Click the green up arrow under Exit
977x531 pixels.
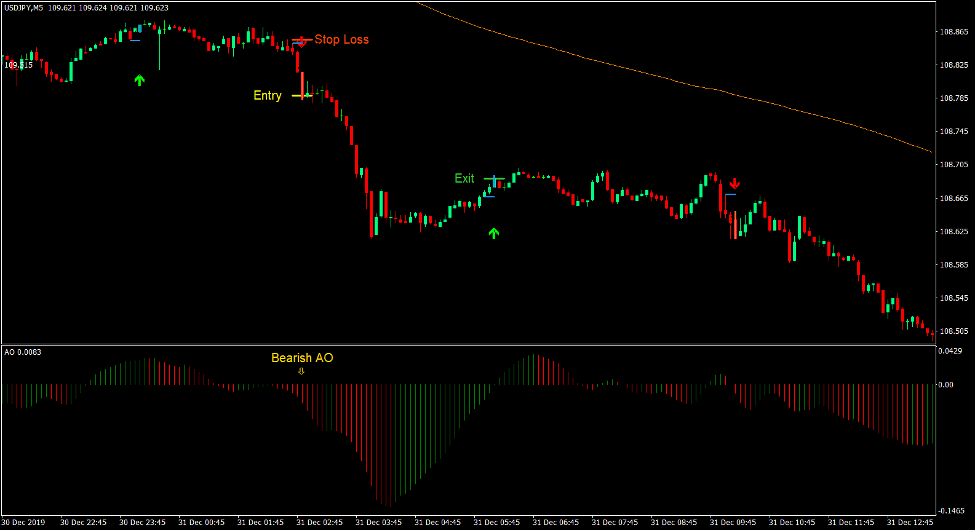pyautogui.click(x=493, y=233)
